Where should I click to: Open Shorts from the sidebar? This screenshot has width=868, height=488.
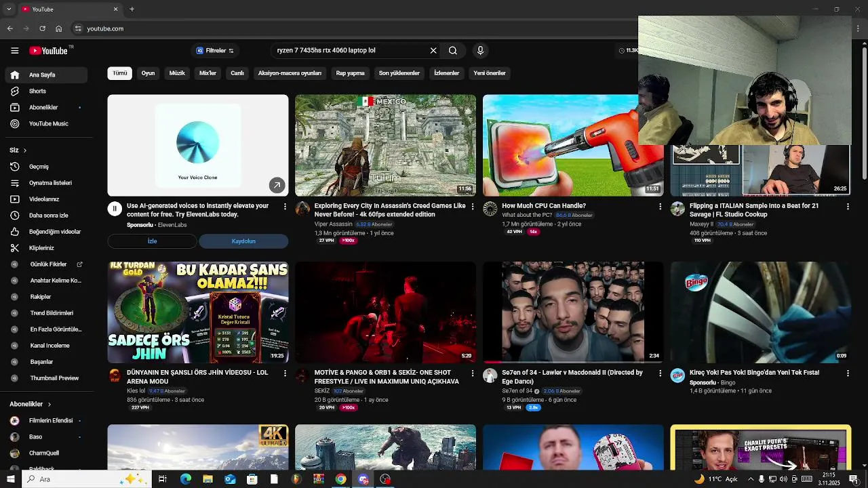46,91
